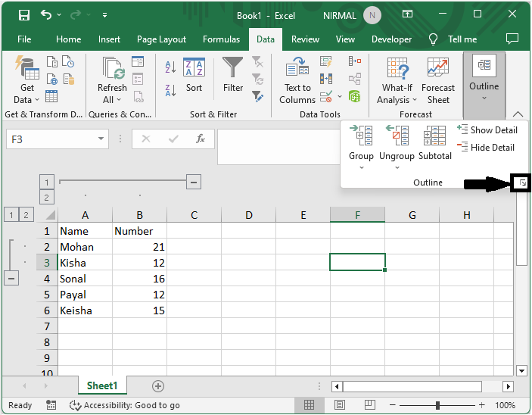Click the Sort A to Z icon
Image resolution: width=532 pixels, height=415 pixels.
click(x=170, y=67)
